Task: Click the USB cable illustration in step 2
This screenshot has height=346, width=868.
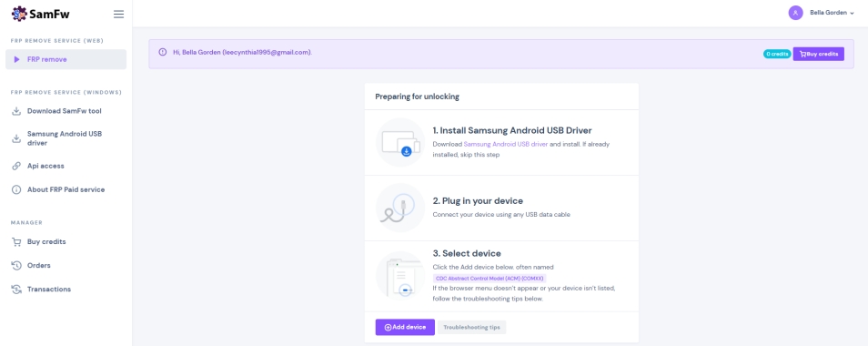Action: coord(400,208)
